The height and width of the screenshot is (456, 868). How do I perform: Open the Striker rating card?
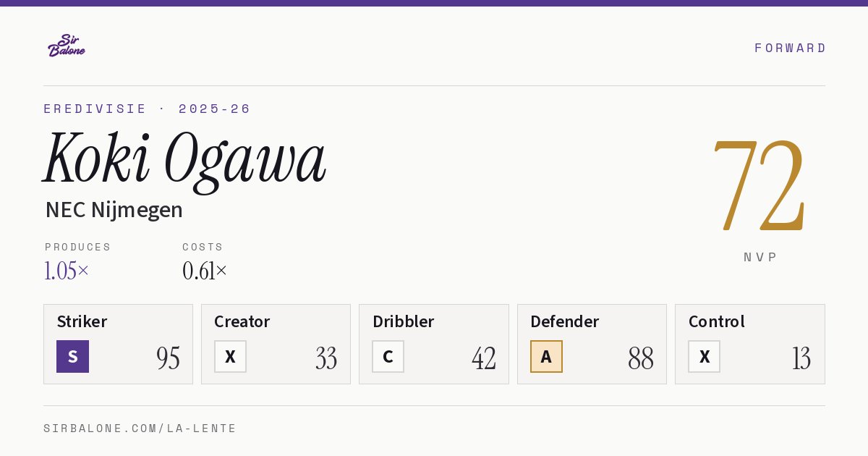pyautogui.click(x=118, y=344)
